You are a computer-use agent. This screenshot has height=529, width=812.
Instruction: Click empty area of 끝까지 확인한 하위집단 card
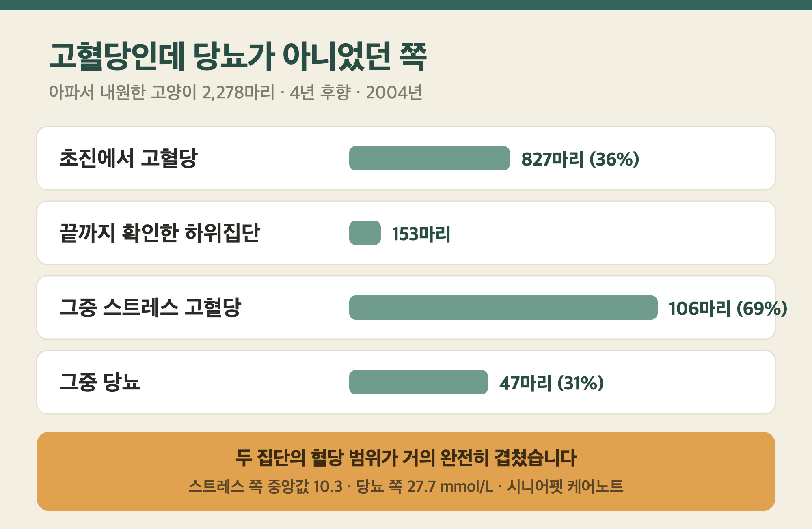609,233
